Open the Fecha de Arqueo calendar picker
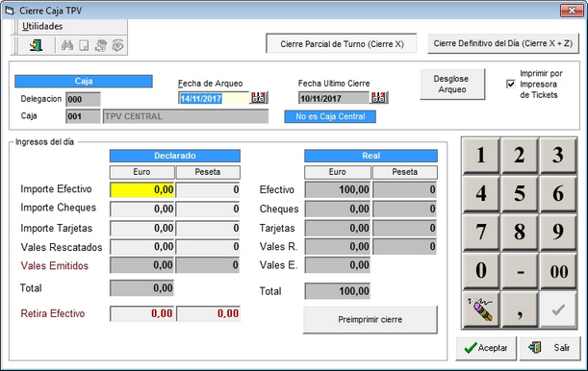 coord(258,98)
